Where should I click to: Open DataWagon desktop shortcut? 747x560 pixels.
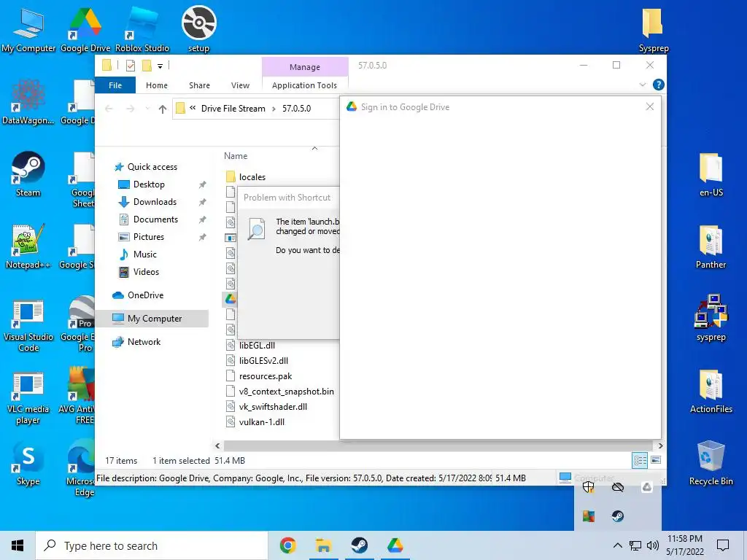28,102
